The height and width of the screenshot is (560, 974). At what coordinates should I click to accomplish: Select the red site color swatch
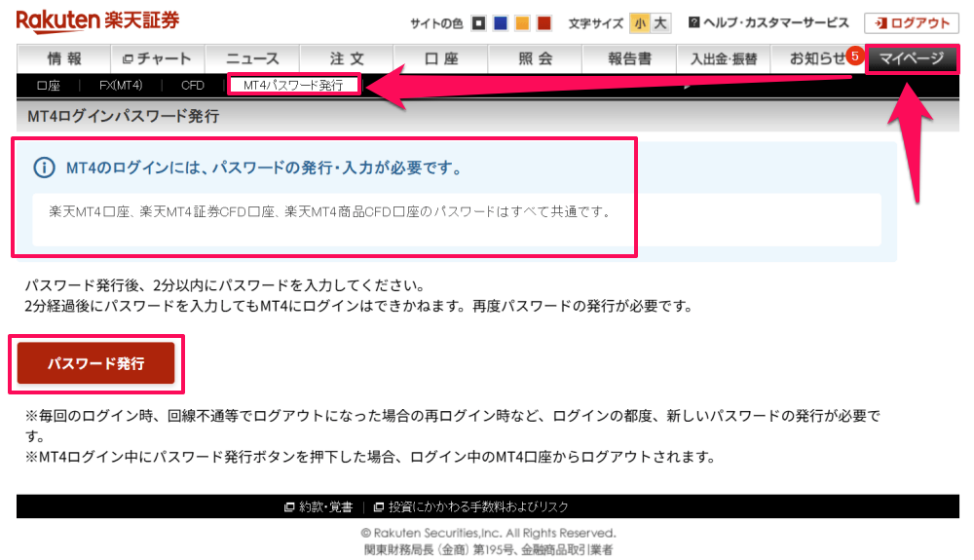[544, 23]
